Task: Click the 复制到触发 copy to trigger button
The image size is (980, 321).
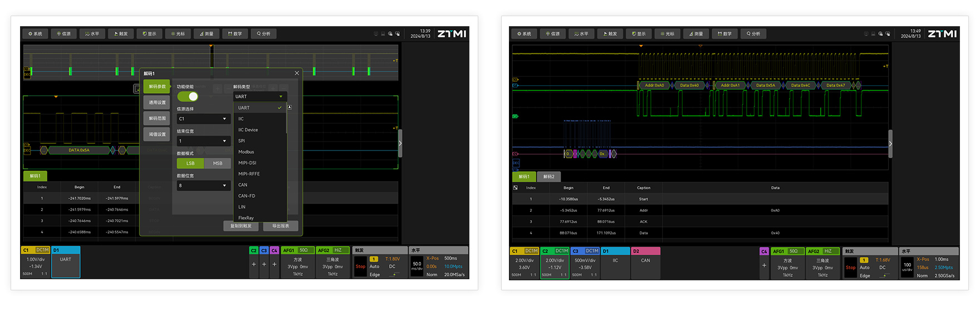Action: pyautogui.click(x=241, y=226)
